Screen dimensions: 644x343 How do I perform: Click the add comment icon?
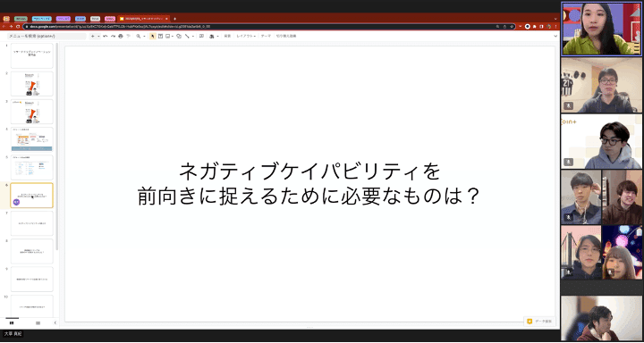pos(201,36)
